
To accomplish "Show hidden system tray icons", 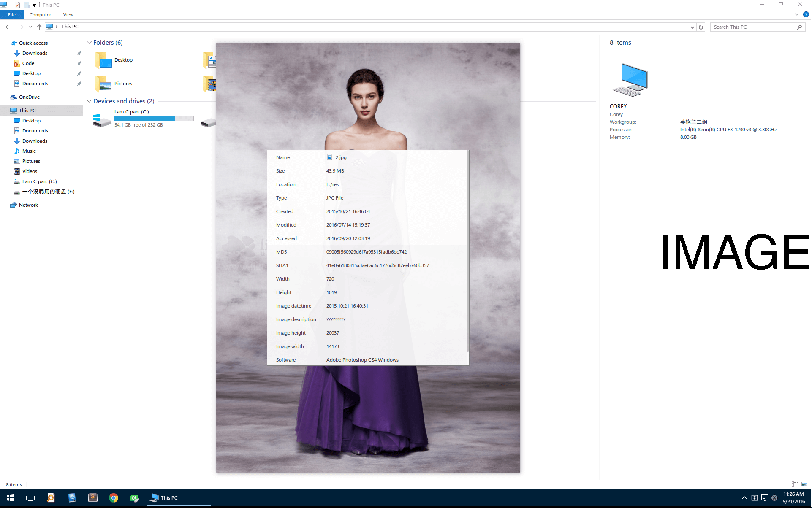I will (744, 498).
